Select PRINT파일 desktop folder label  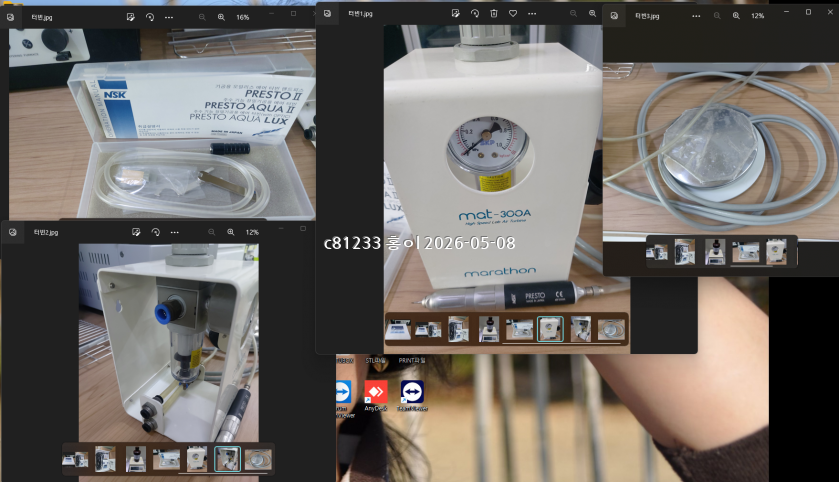[x=412, y=361]
